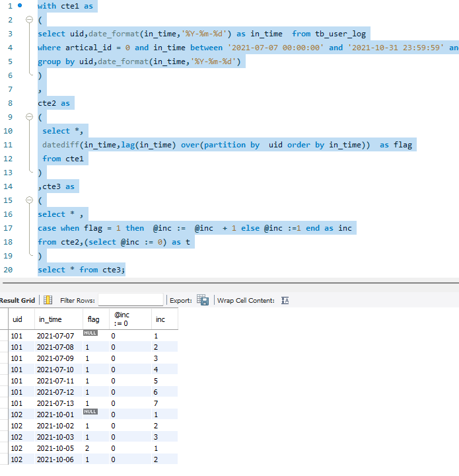Click '2021-10-31 23:59:59' string on line 4
The height and width of the screenshot is (476, 459).
pos(396,48)
